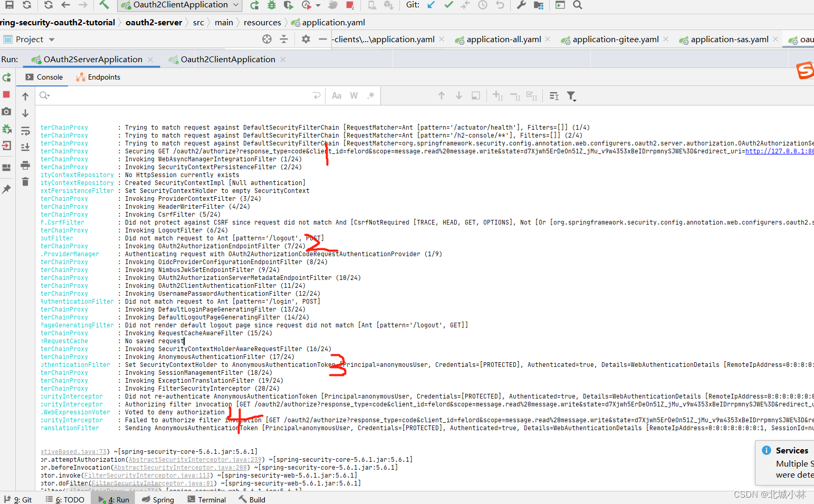Open http://127.0.0.1 redirect link in log
Image resolution: width=814 pixels, height=504 pixels.
779,151
